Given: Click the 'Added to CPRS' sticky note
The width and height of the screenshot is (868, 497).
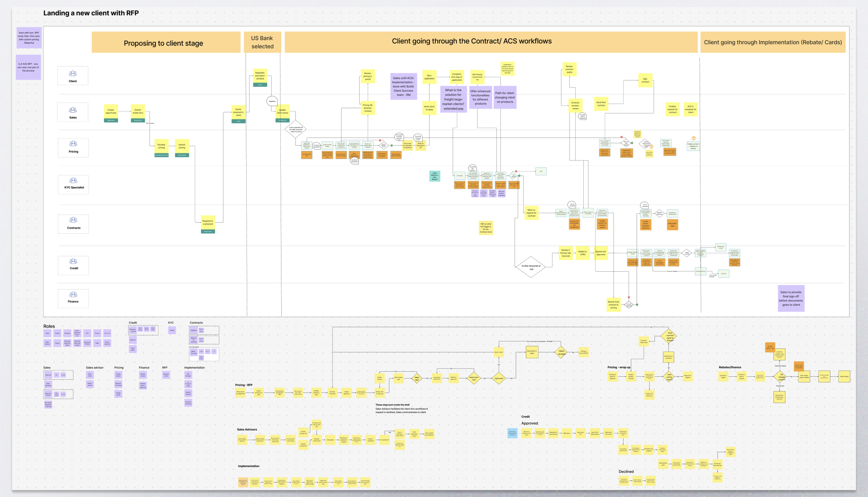Looking at the screenshot, I should tap(583, 253).
